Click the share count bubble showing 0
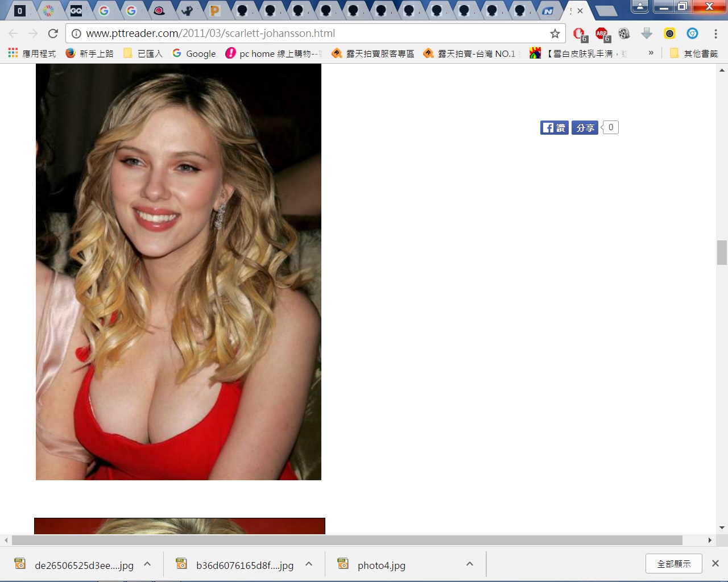This screenshot has height=582, width=728. click(610, 127)
